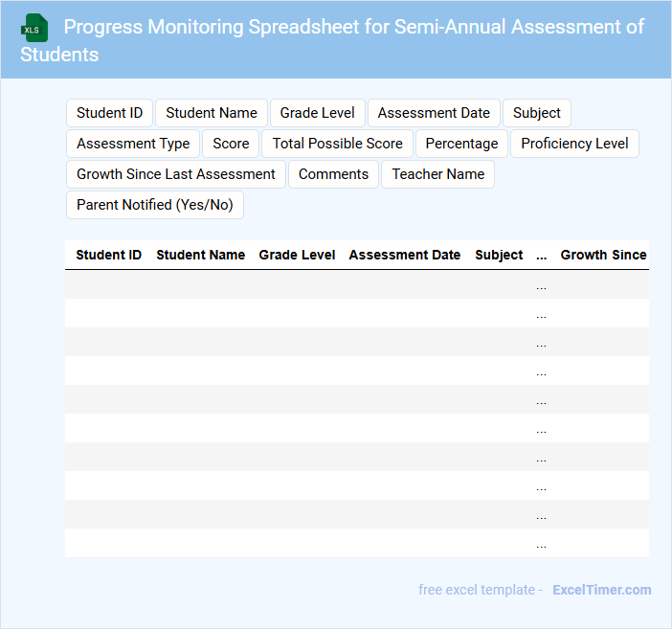Image resolution: width=672 pixels, height=629 pixels.
Task: Select the Assessment Type tag
Action: [x=133, y=144]
